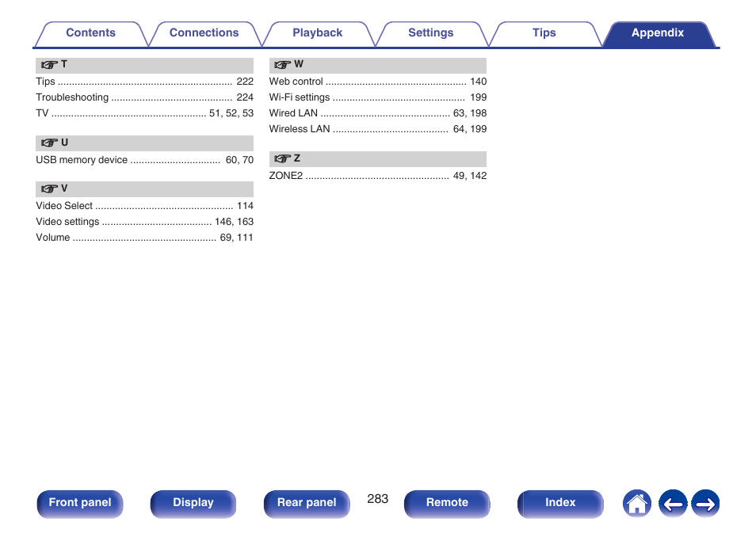This screenshot has height=533, width=756.
Task: Open the Remote section
Action: click(447, 504)
